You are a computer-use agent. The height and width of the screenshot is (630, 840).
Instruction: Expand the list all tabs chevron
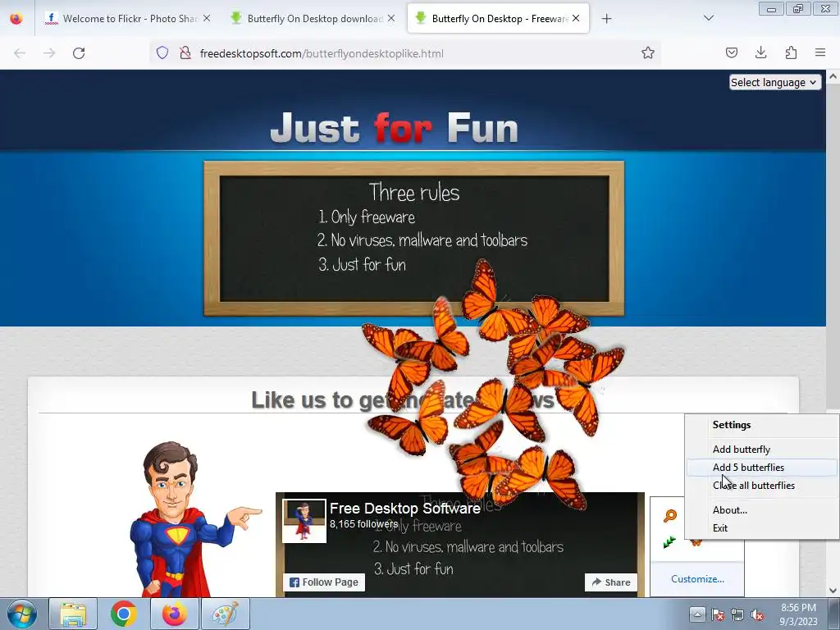click(708, 18)
